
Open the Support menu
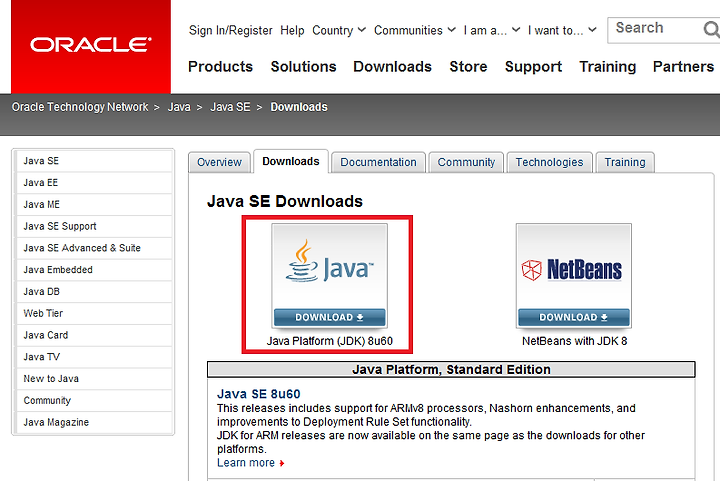pyautogui.click(x=533, y=67)
